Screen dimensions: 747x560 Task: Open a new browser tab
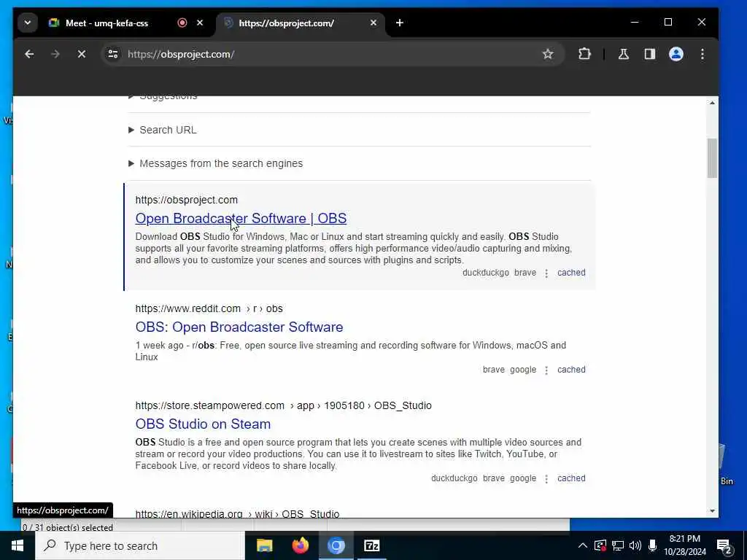click(400, 23)
